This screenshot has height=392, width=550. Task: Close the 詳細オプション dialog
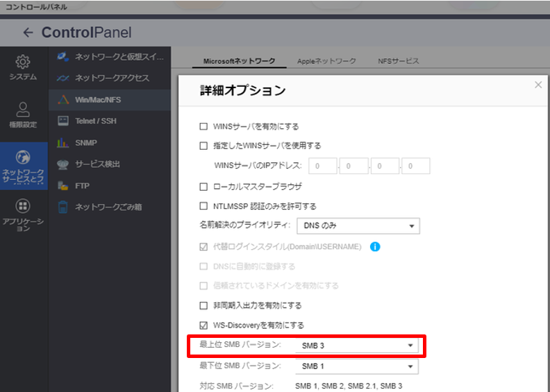point(538,85)
